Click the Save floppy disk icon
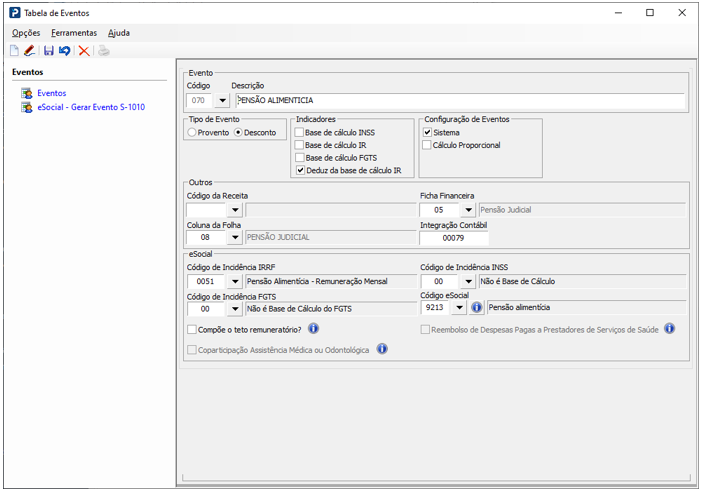The height and width of the screenshot is (490, 702). coord(49,51)
